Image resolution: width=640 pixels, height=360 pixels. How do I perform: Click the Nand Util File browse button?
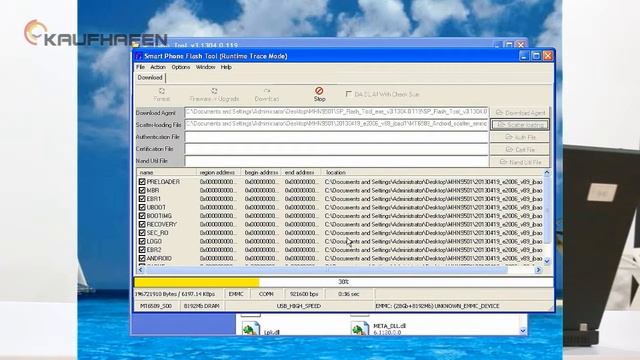(x=520, y=162)
